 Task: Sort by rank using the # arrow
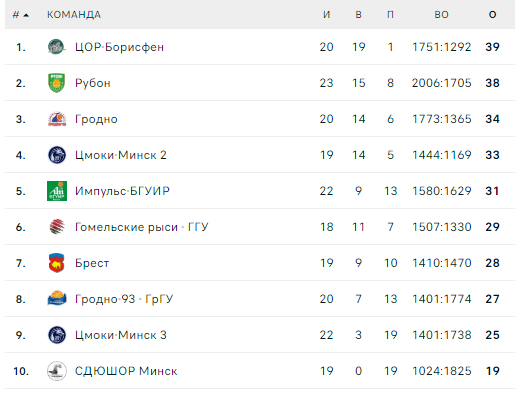(x=21, y=15)
